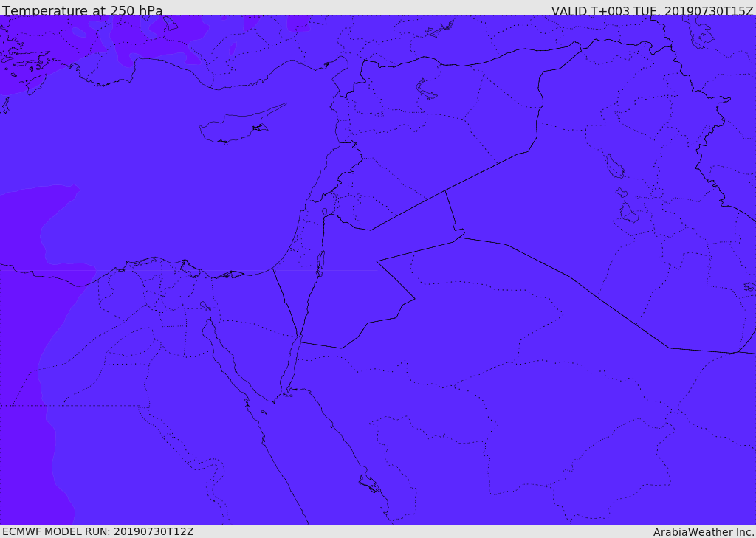Screen dimensions: 756x538
Task: Click the 'Temperature at 250 hPa' title text
Action: 83,10
